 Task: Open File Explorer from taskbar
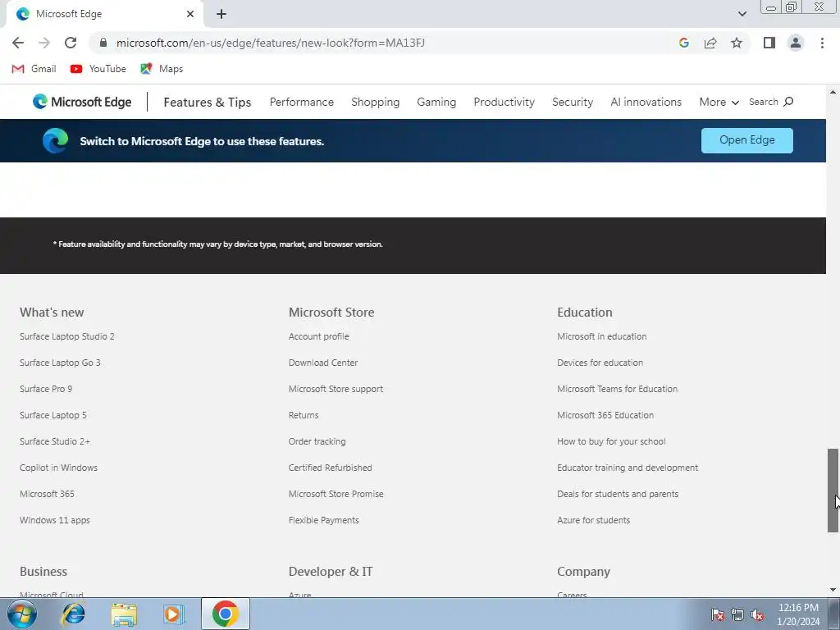point(124,614)
